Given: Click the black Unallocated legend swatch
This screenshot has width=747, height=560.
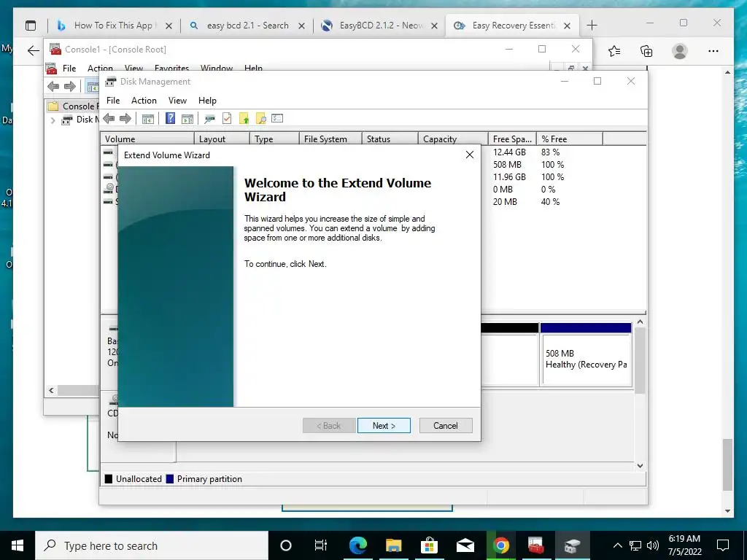Looking at the screenshot, I should (x=109, y=479).
